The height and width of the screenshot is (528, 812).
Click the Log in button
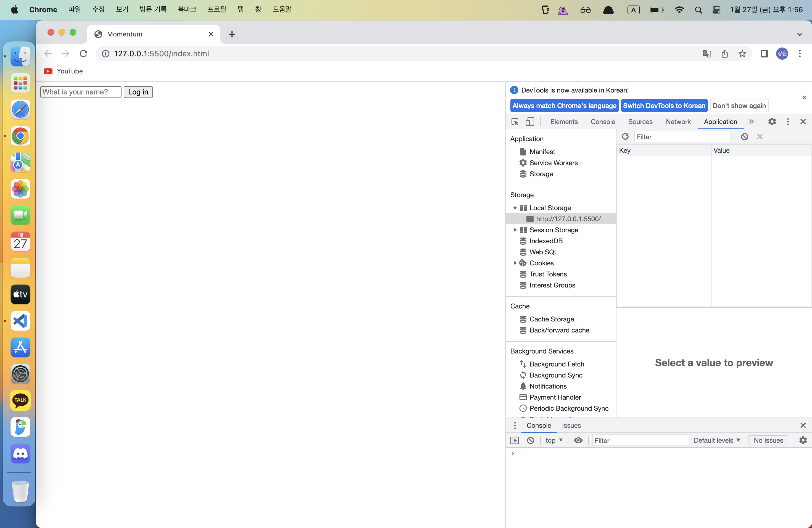tap(138, 92)
